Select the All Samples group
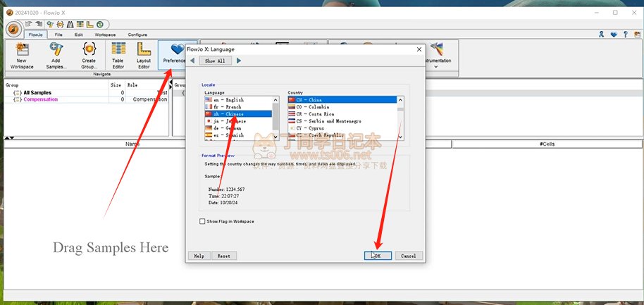 [x=37, y=93]
